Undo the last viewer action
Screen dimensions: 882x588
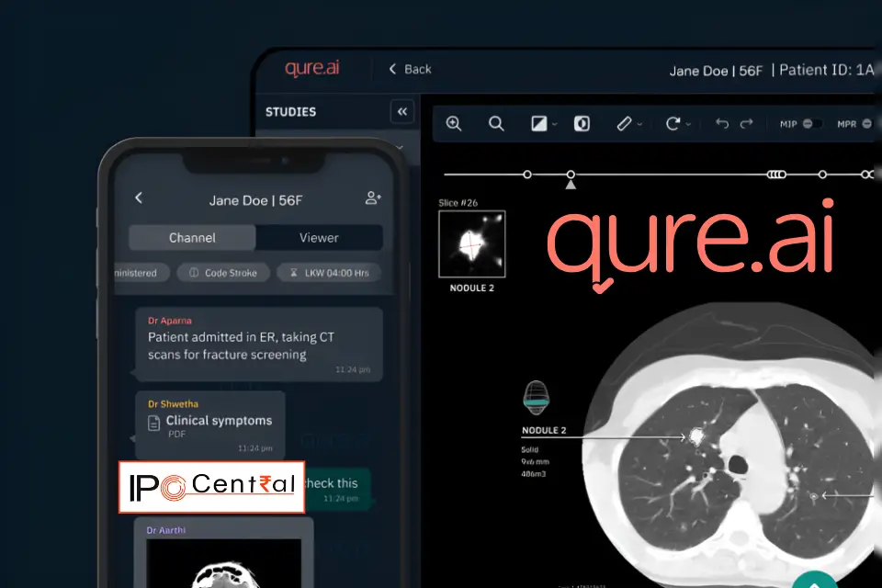[x=722, y=123]
